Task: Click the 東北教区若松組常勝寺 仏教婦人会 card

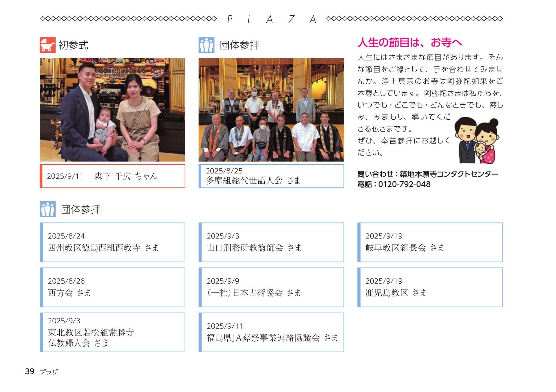Action: [112, 332]
